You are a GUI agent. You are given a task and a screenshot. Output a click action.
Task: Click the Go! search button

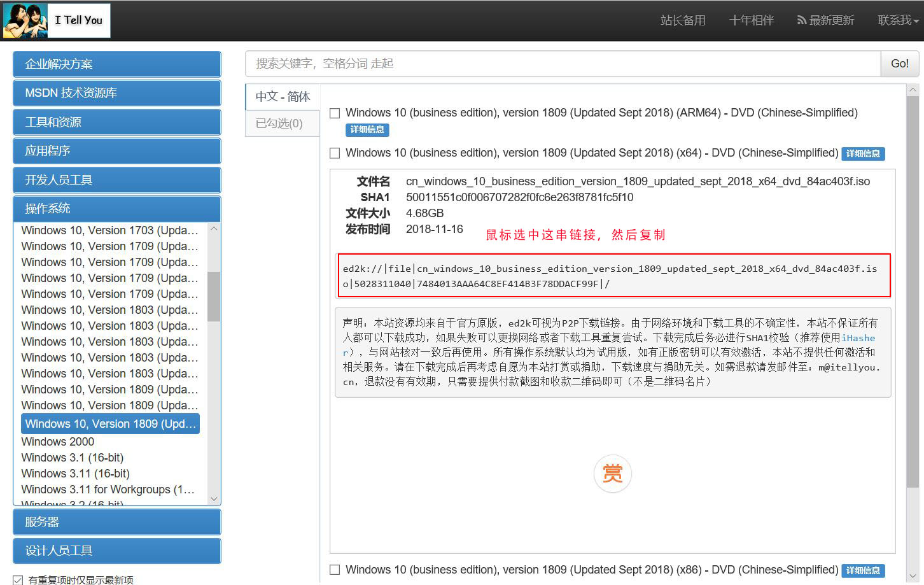pos(899,63)
